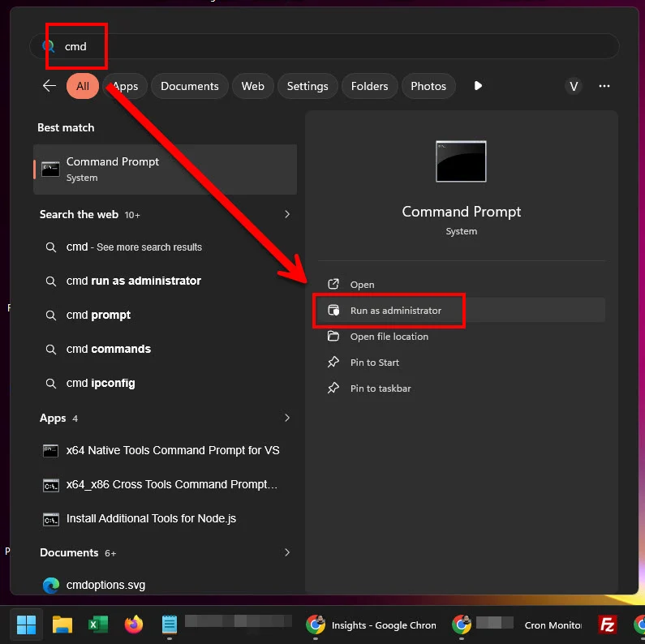Open File Explorer from the taskbar

pos(62,625)
